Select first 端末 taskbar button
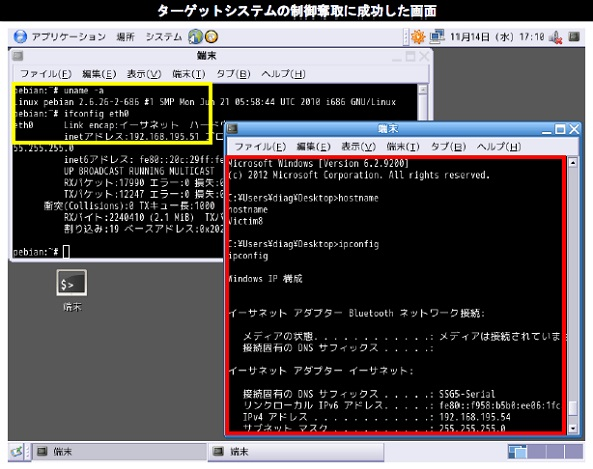593x469 pixels. tap(120, 451)
